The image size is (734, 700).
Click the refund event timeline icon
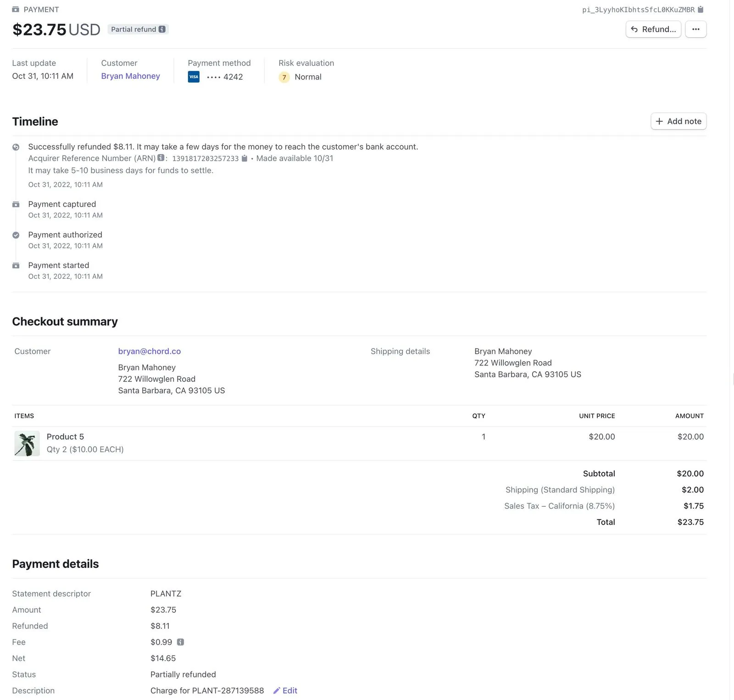[16, 147]
